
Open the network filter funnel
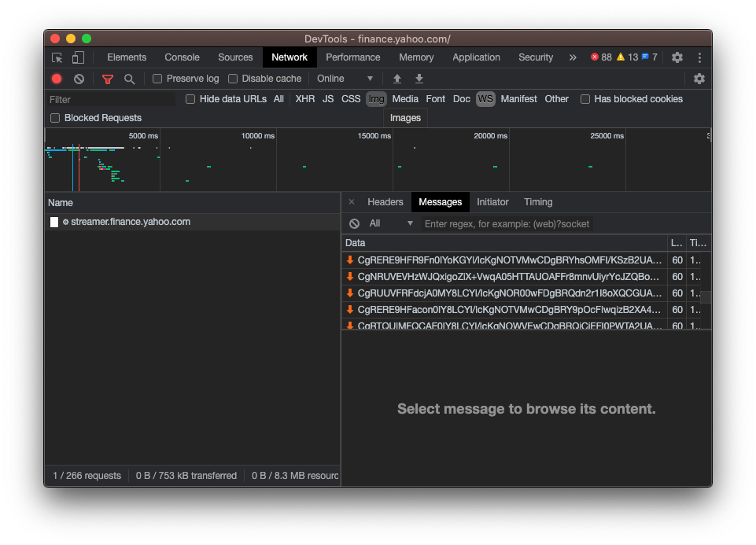click(107, 79)
